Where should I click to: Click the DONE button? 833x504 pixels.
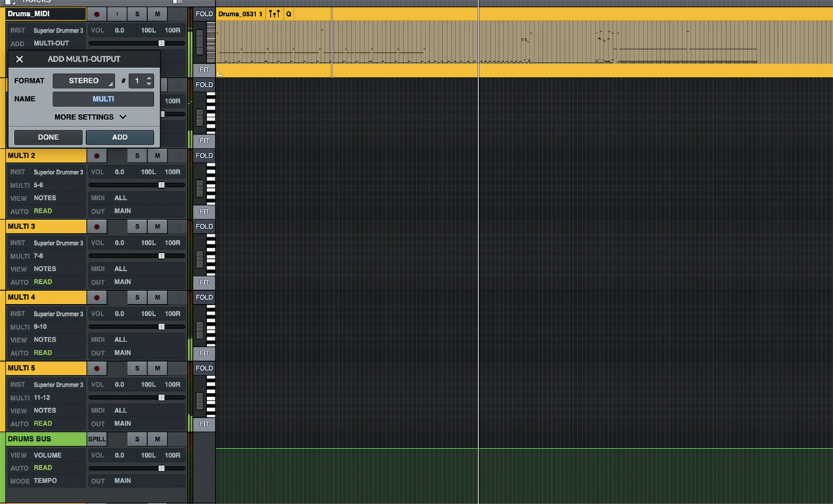coord(48,137)
